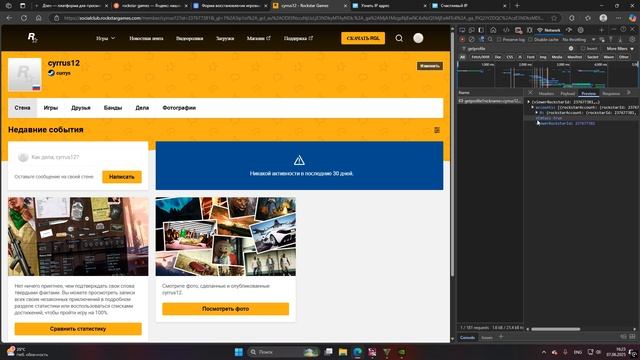
Task: Go to the browser home page icon
Action: tap(38, 18)
